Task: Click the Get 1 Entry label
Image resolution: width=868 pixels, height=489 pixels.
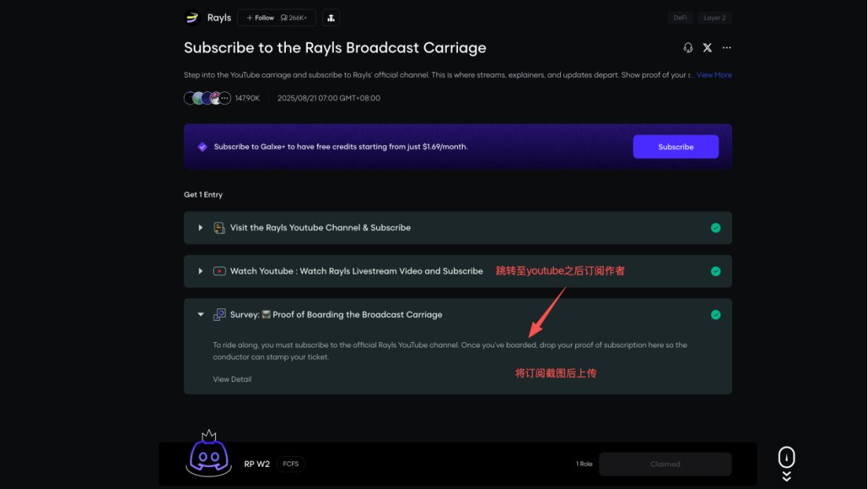Action: pos(203,194)
